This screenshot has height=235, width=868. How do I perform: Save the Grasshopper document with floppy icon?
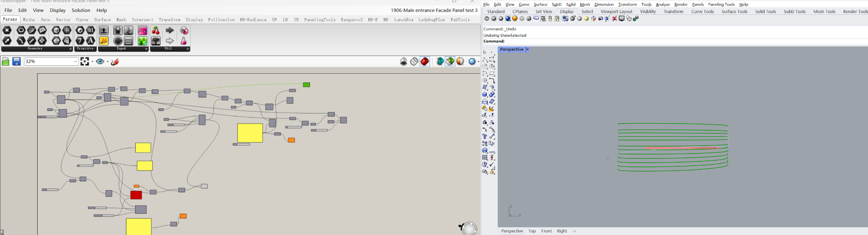coord(17,61)
